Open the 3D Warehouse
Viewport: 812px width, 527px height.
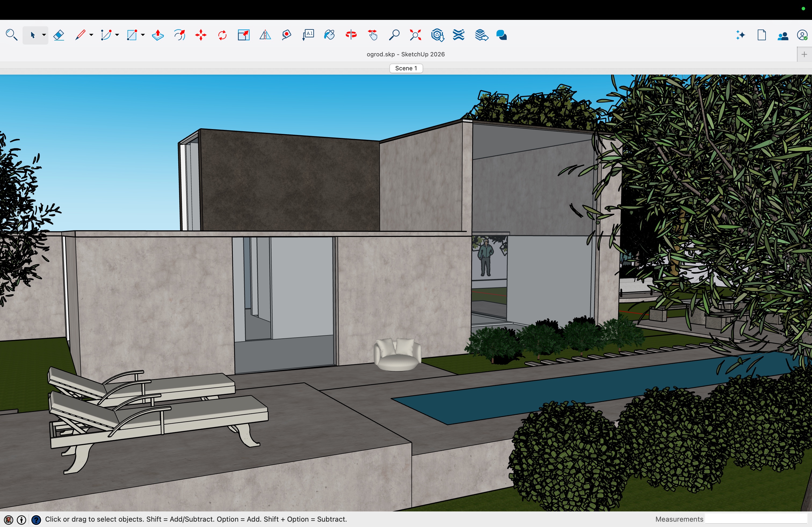tap(437, 35)
